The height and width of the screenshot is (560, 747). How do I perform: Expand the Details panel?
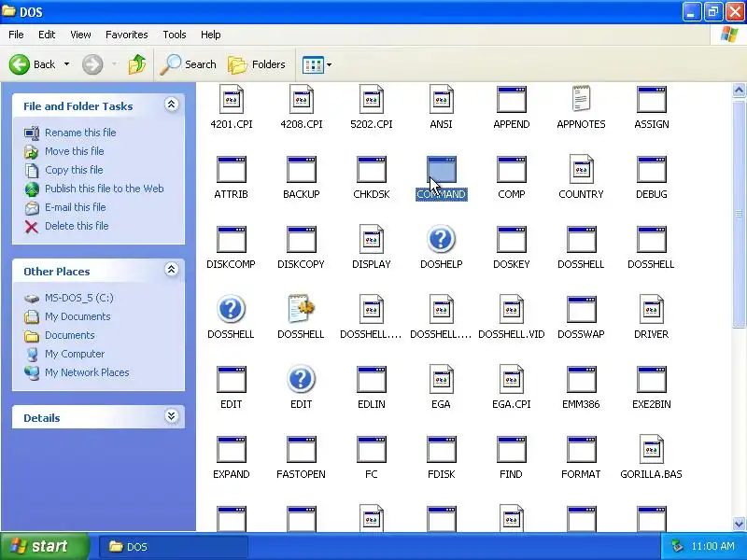pos(171,416)
